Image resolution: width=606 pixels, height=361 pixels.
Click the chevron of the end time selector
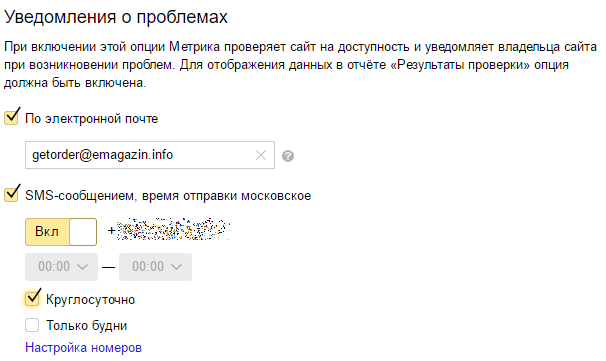(x=176, y=267)
